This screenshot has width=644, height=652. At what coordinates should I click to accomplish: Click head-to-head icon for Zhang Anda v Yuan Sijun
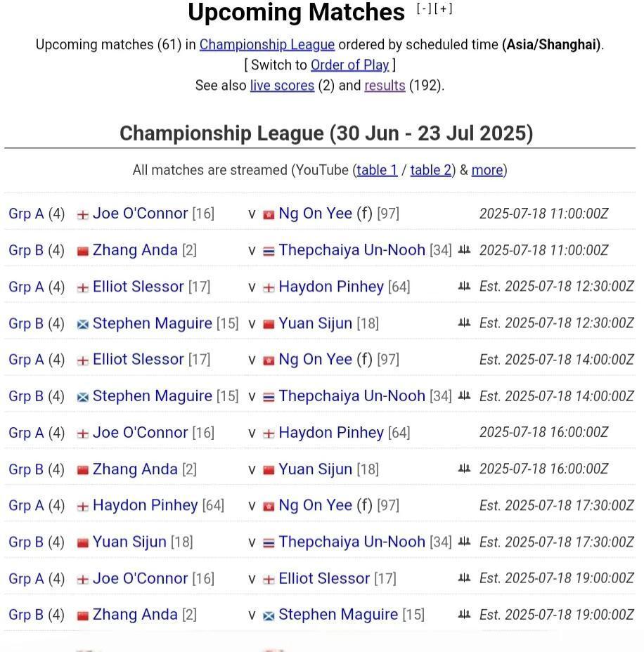pyautogui.click(x=464, y=469)
